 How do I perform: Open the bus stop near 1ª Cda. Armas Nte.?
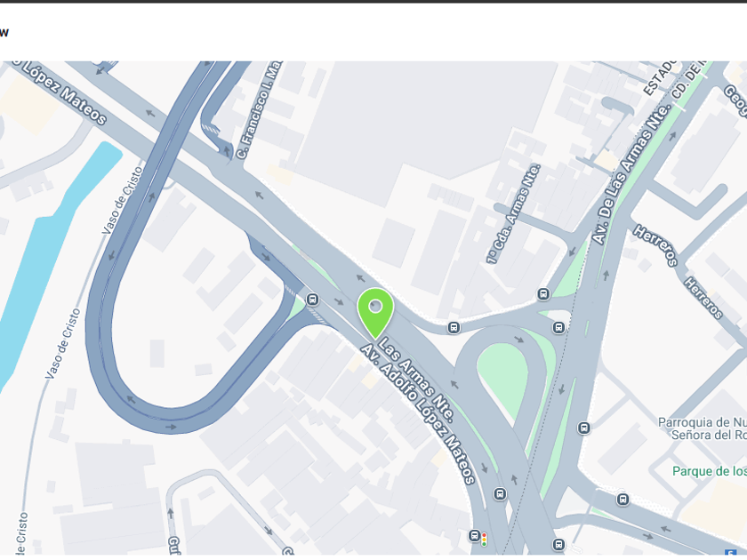pyautogui.click(x=543, y=294)
